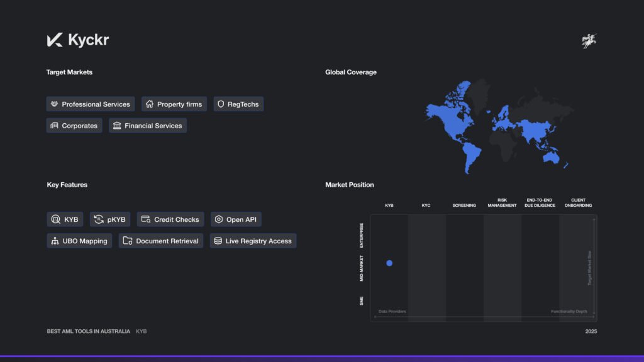
Task: Select the Open API label text
Action: [x=241, y=219]
